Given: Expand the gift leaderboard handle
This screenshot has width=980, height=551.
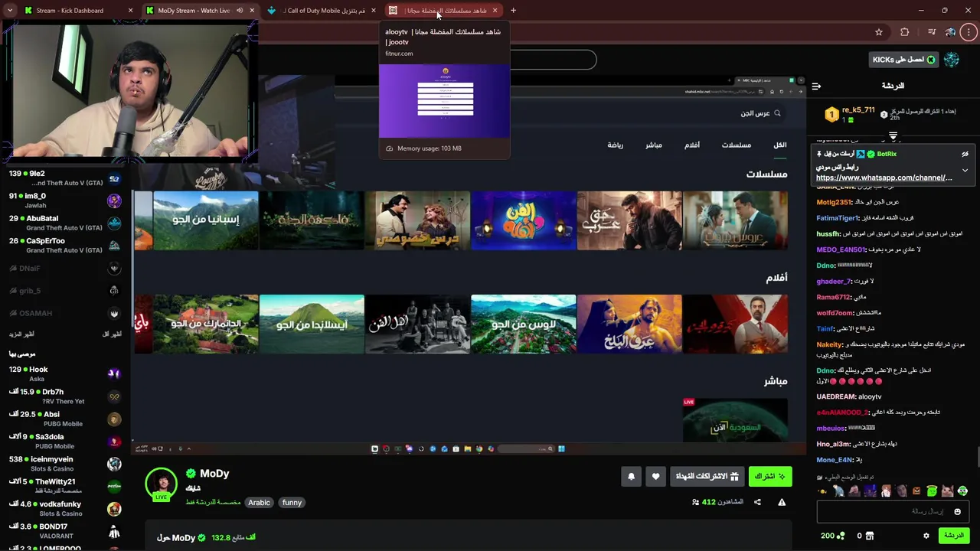Looking at the screenshot, I should (x=893, y=135).
